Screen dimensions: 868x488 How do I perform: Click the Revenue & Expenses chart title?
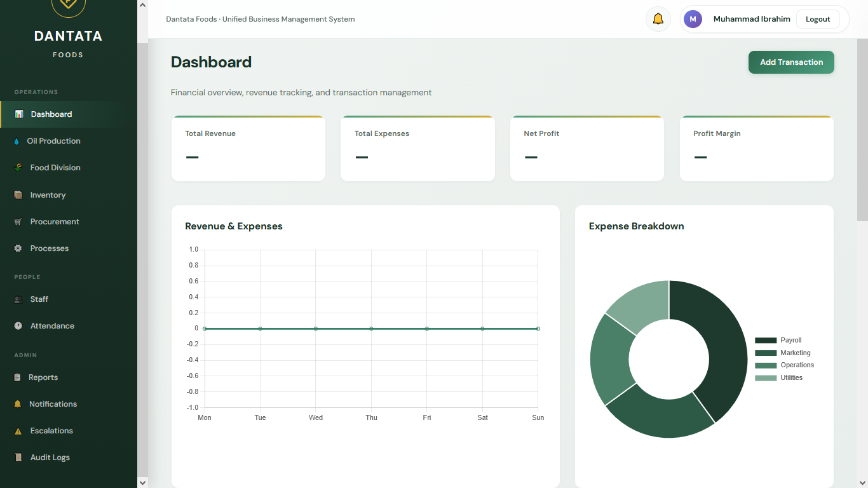point(234,226)
